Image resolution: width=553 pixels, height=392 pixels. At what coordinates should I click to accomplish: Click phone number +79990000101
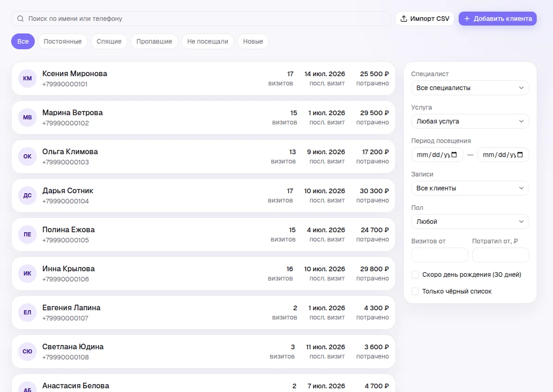pyautogui.click(x=65, y=84)
